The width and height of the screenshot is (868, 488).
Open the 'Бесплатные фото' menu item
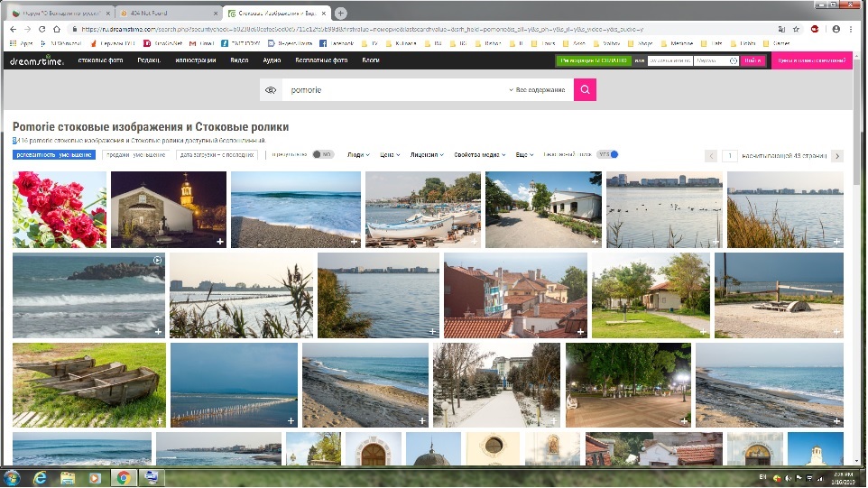321,60
